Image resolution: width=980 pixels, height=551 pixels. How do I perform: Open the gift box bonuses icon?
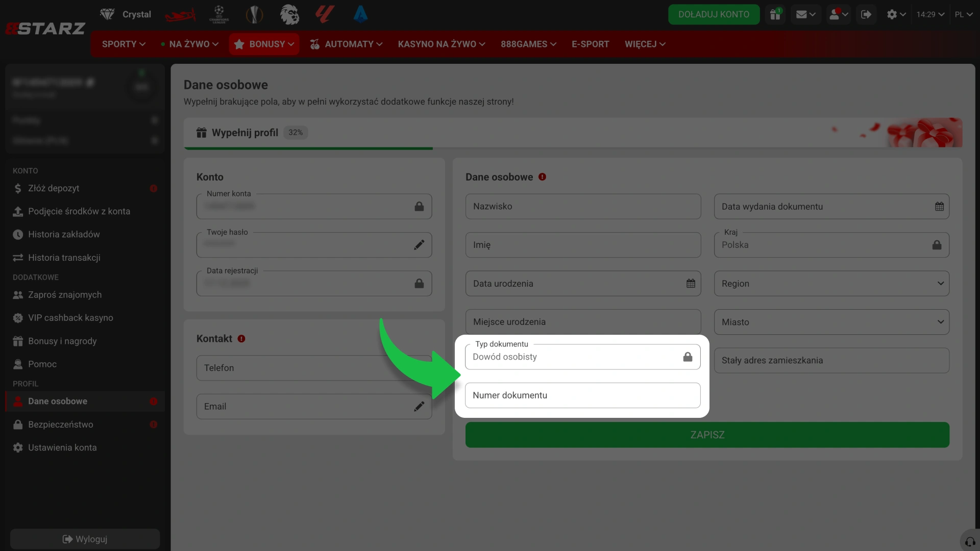point(775,14)
